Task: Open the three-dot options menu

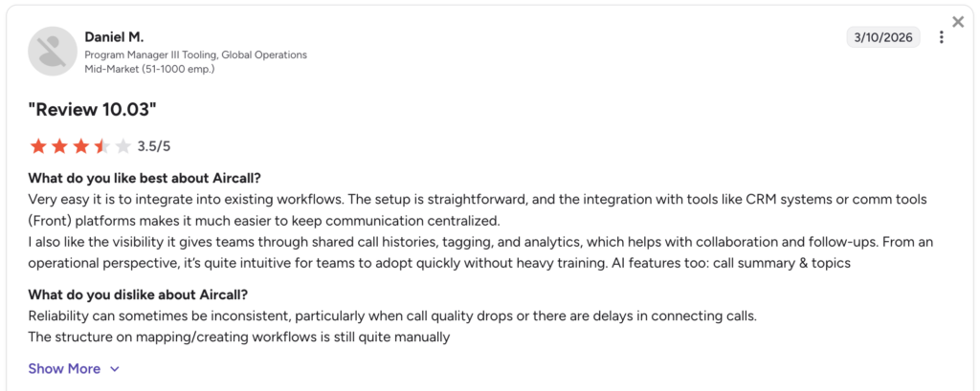Action: coord(942,37)
